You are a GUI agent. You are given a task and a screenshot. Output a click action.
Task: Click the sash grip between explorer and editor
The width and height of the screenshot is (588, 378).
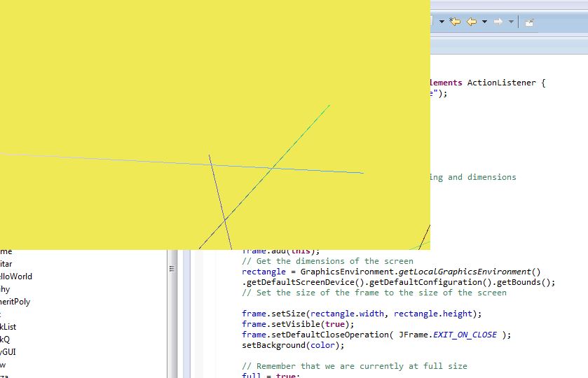pos(172,268)
